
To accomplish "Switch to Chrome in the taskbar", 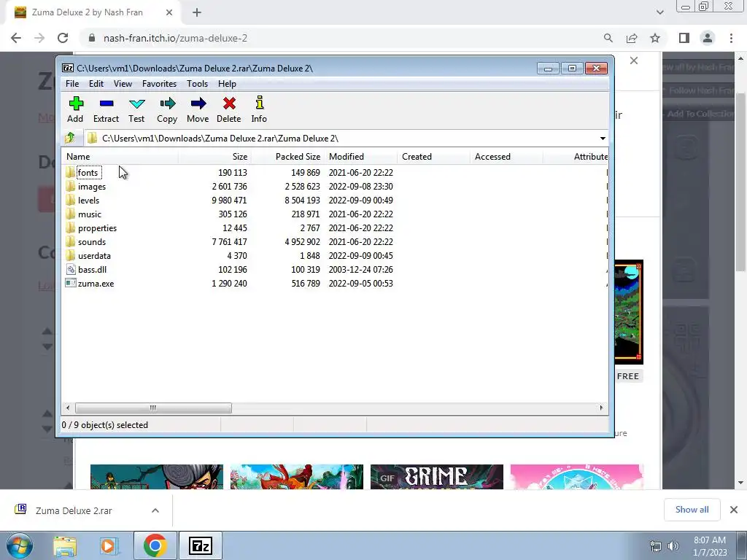I will (155, 545).
